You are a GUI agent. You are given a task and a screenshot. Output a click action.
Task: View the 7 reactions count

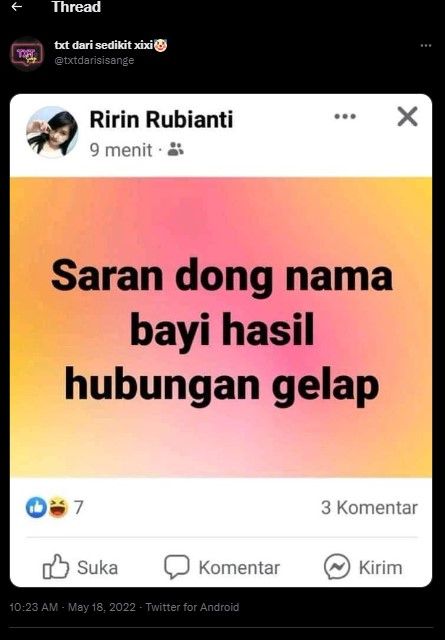click(79, 507)
